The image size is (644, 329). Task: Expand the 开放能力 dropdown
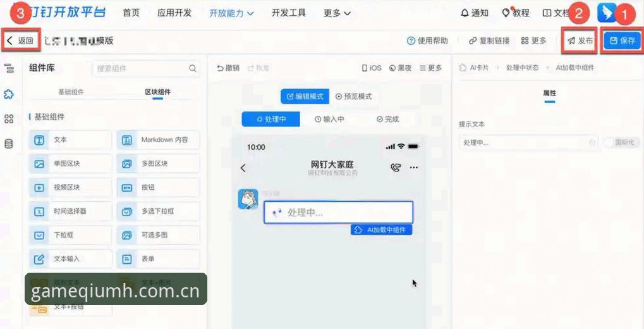pos(232,13)
